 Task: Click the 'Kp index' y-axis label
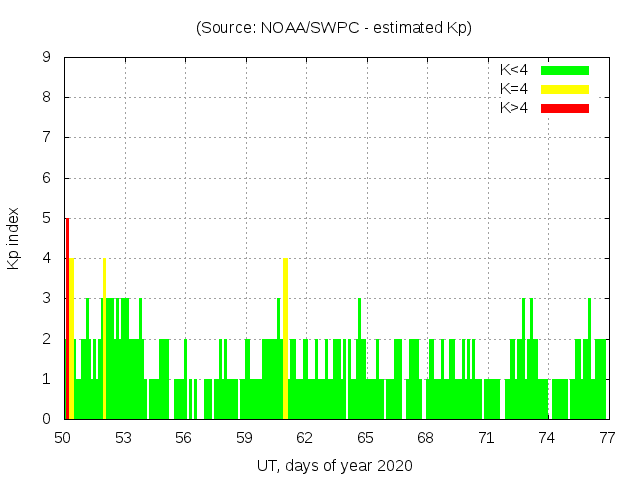coord(14,237)
